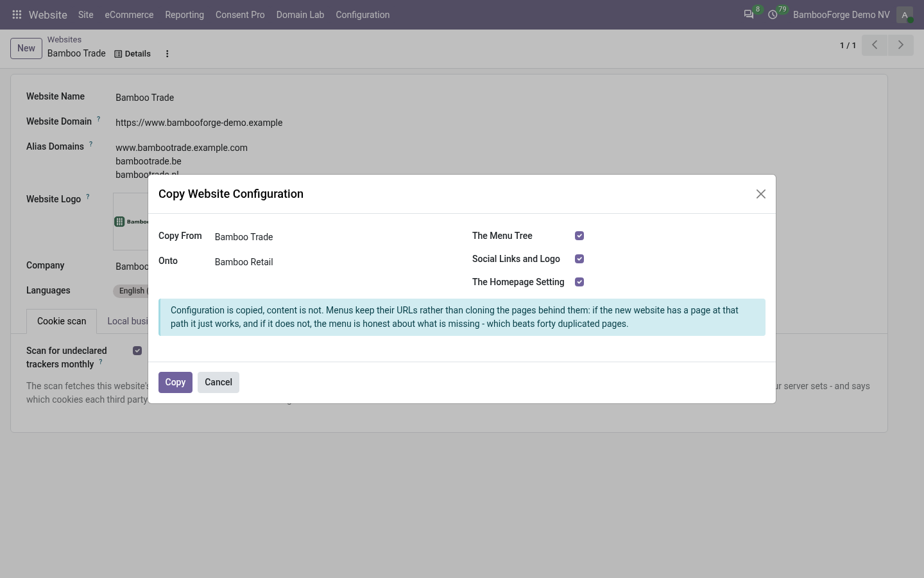Open the messages conversation icon
This screenshot has height=578, width=924.
coord(748,15)
